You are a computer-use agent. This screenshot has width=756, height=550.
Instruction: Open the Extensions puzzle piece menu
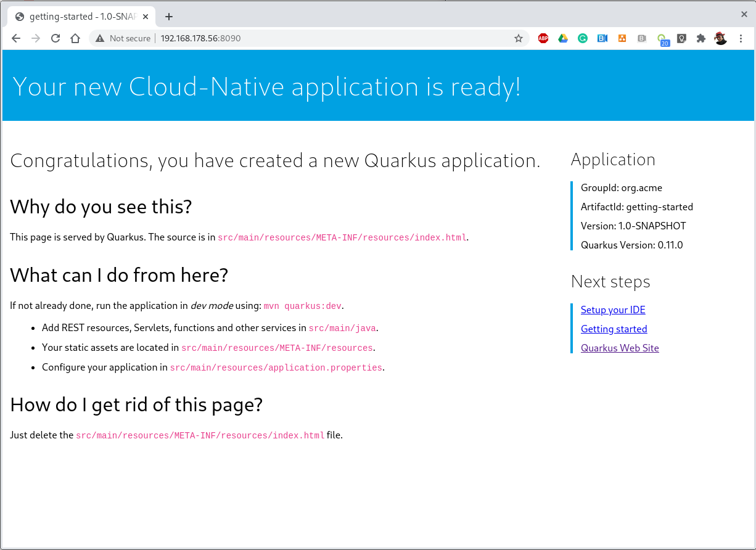[701, 38]
